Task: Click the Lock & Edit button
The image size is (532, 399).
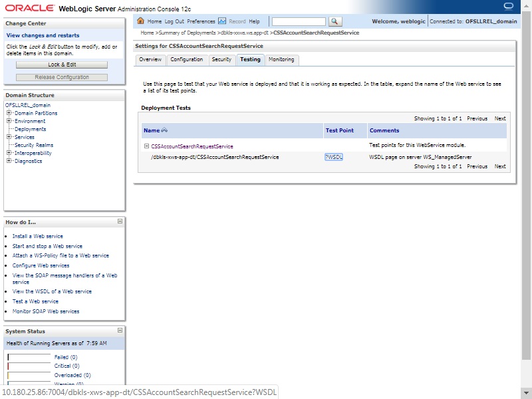Action: coord(62,65)
